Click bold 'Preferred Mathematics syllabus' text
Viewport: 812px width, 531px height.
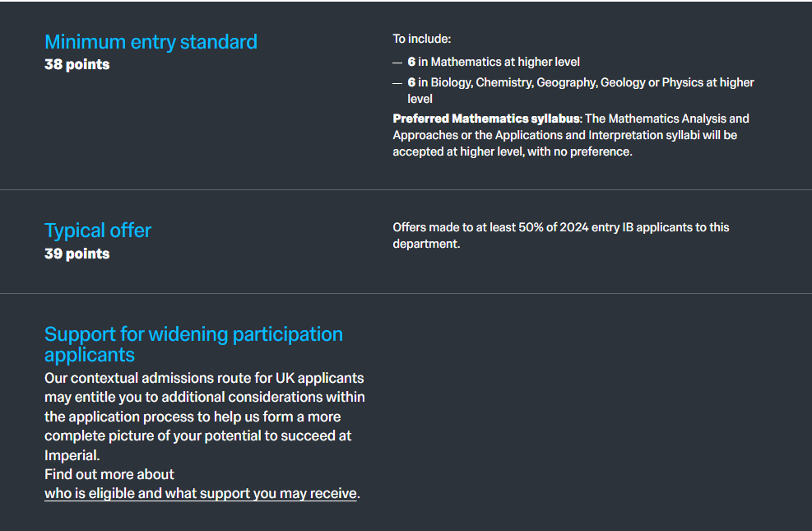tap(485, 119)
